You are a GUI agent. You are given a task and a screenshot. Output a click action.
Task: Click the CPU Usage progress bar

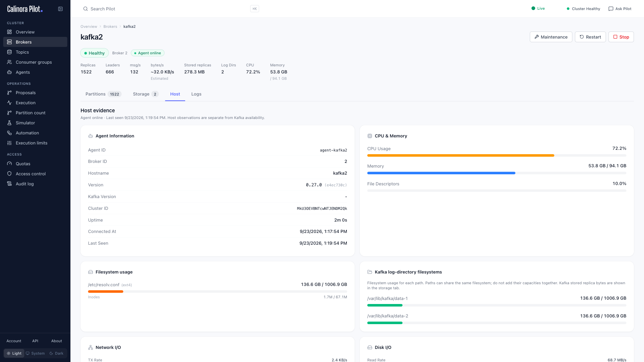[x=496, y=156]
